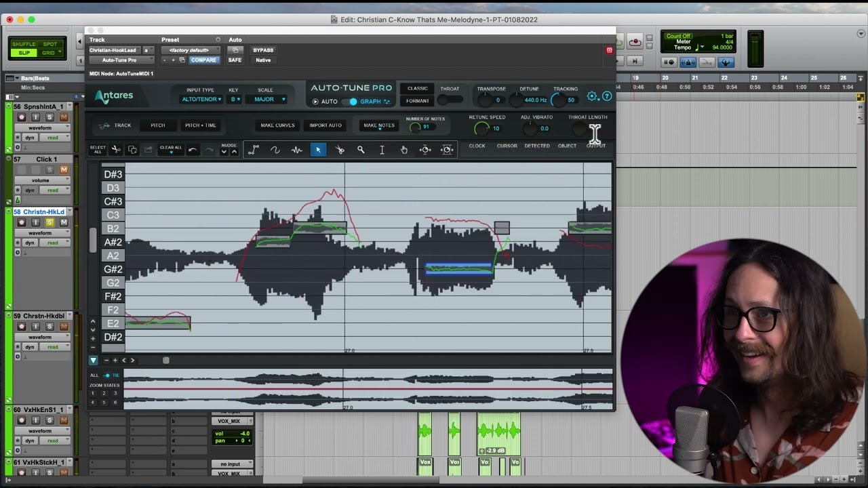
Task: Zoom in with the plus icon below graph
Action: [115, 361]
